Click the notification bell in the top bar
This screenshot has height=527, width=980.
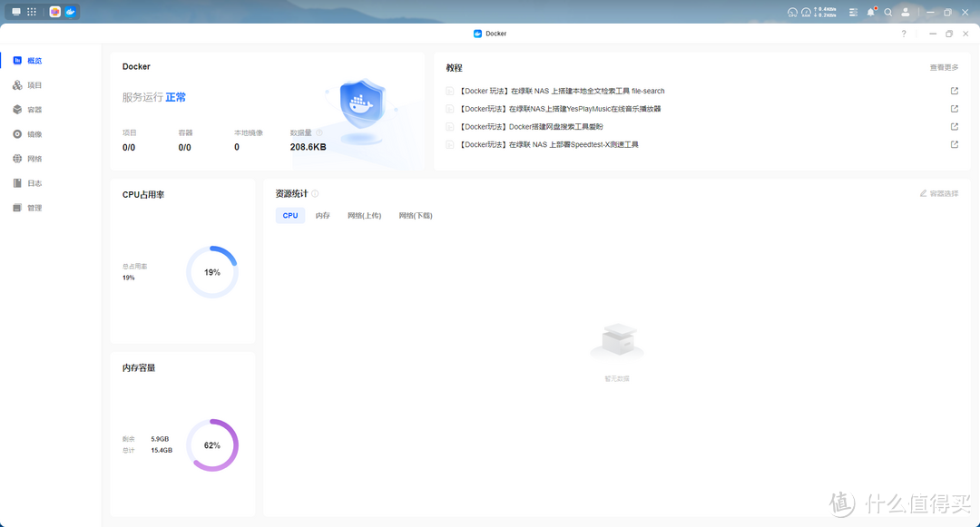pos(869,12)
